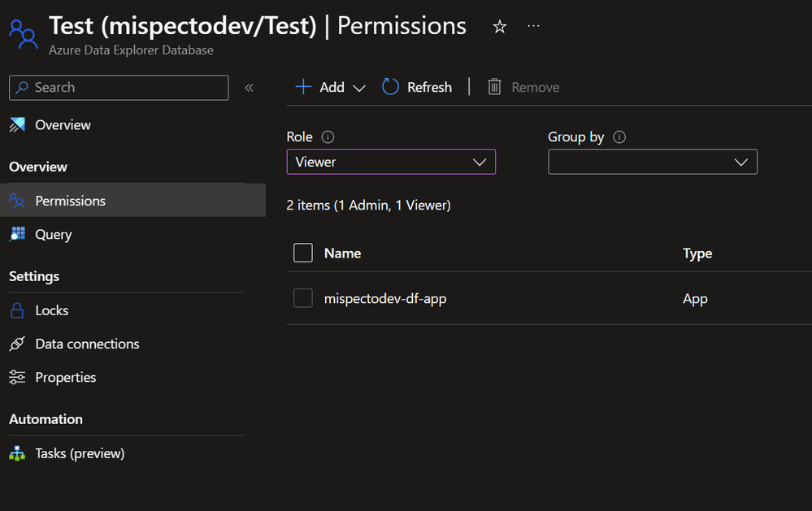Sort by the Type column header
This screenshot has width=812, height=511.
[697, 253]
